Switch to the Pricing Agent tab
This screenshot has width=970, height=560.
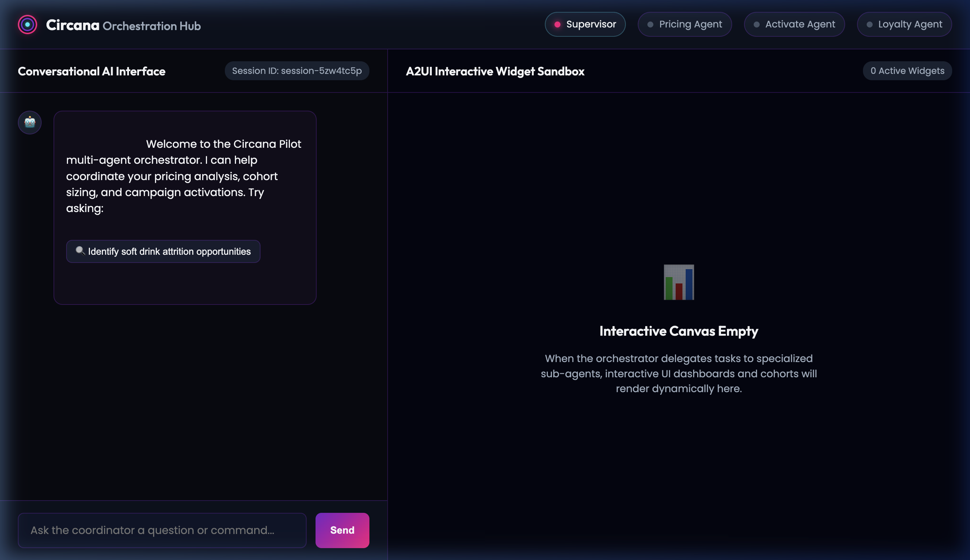(x=685, y=24)
